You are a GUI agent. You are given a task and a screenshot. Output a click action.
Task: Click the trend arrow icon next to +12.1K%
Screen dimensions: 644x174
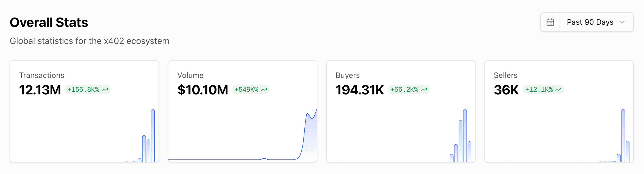pyautogui.click(x=558, y=89)
